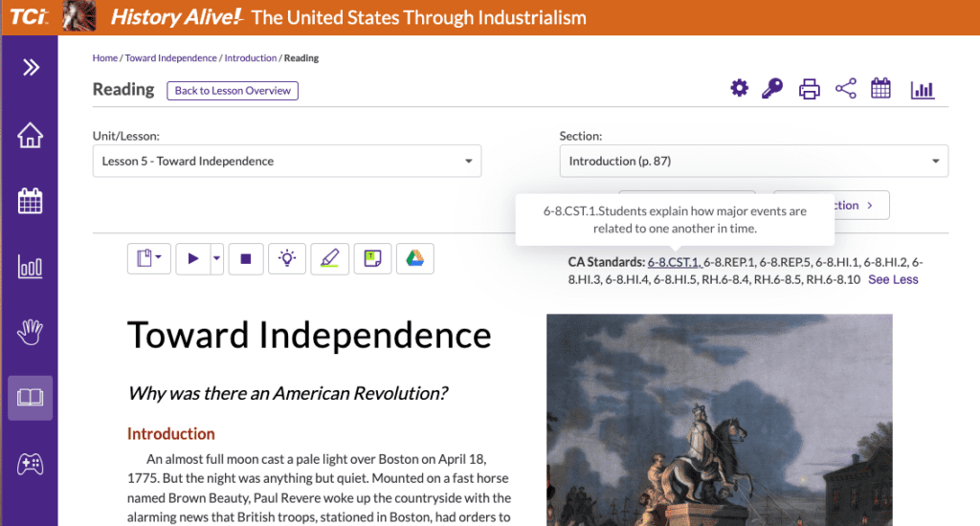Click the Reading page heading
Screen dimensions: 980x526
pos(123,89)
